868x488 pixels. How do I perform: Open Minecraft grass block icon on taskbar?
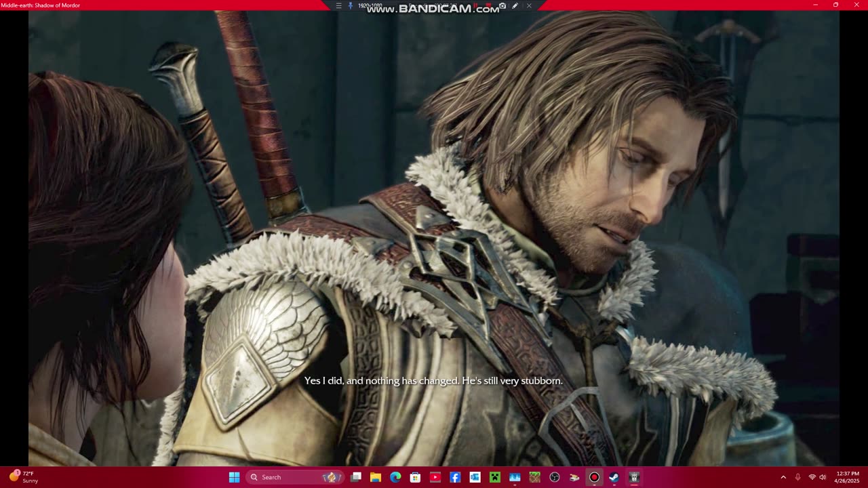534,477
